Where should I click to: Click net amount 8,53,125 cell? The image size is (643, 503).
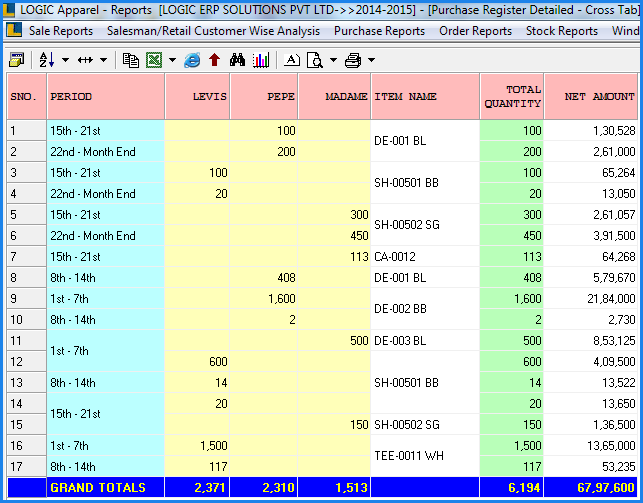click(x=591, y=341)
